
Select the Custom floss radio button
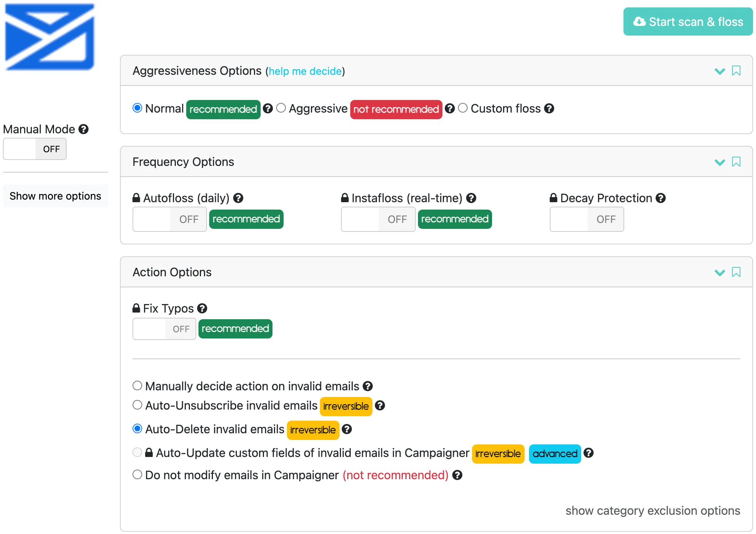pos(463,108)
